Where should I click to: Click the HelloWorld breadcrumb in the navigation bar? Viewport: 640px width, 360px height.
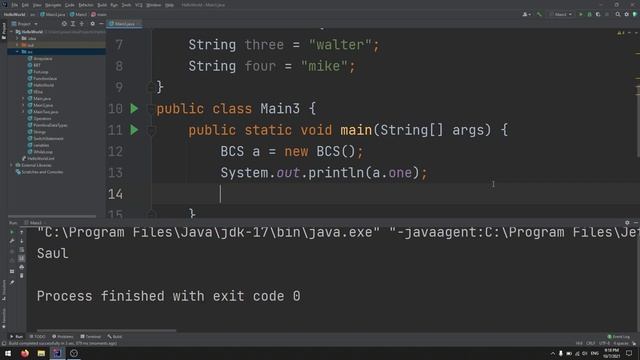click(14, 14)
